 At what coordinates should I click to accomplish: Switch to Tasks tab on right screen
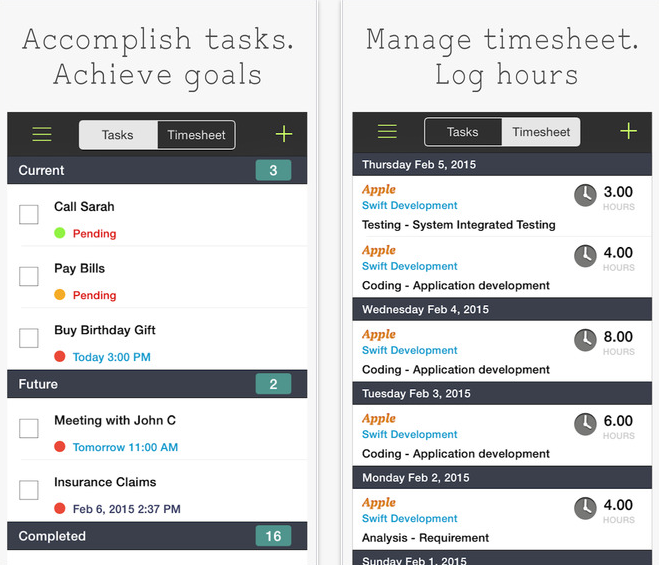click(x=462, y=132)
